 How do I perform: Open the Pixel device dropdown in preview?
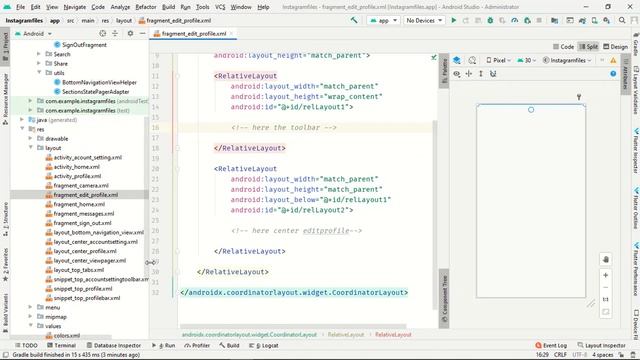point(498,60)
